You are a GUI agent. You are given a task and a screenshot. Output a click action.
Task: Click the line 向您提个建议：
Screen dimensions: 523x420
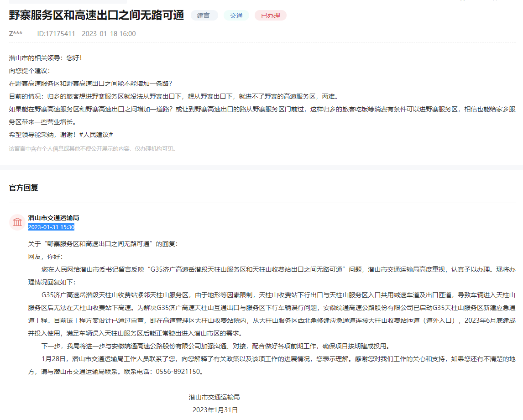[30, 71]
